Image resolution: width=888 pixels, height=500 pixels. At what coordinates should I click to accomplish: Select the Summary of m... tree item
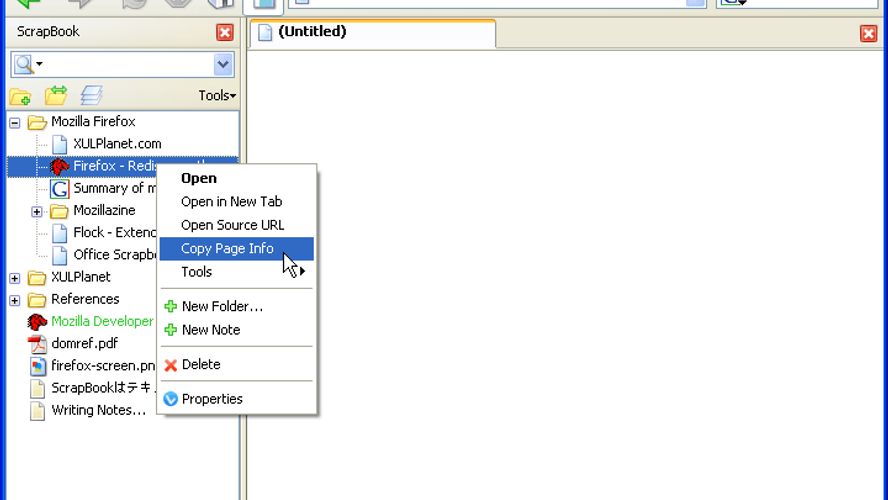(x=114, y=188)
